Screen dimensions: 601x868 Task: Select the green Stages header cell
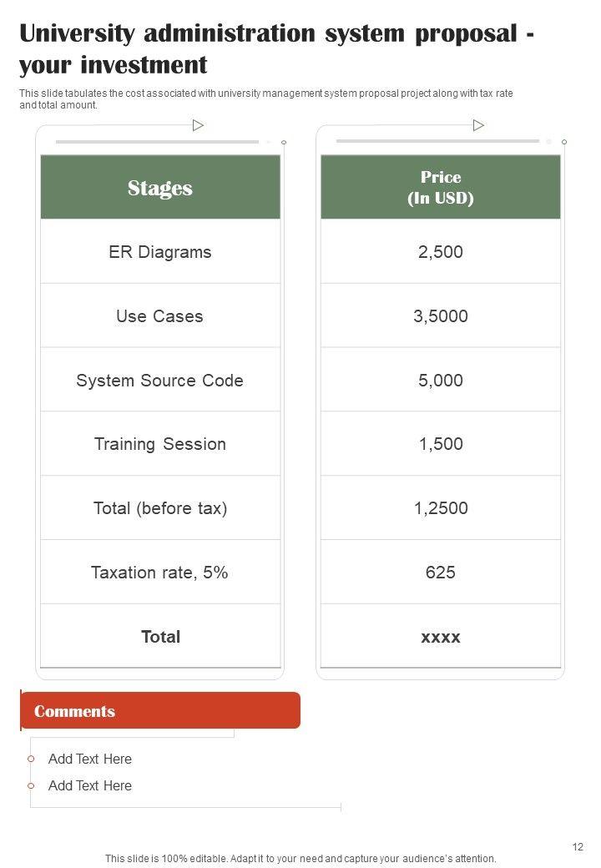coord(160,188)
